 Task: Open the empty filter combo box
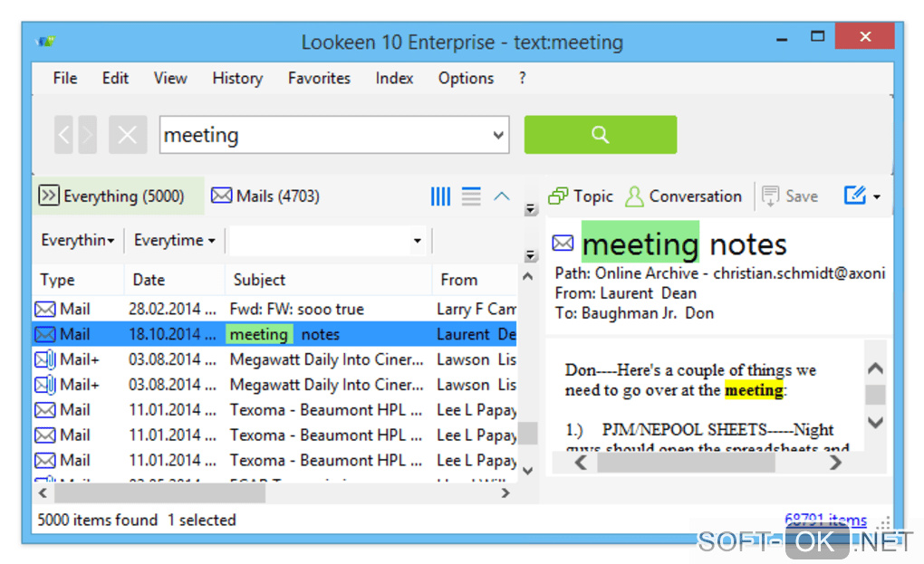pyautogui.click(x=328, y=241)
